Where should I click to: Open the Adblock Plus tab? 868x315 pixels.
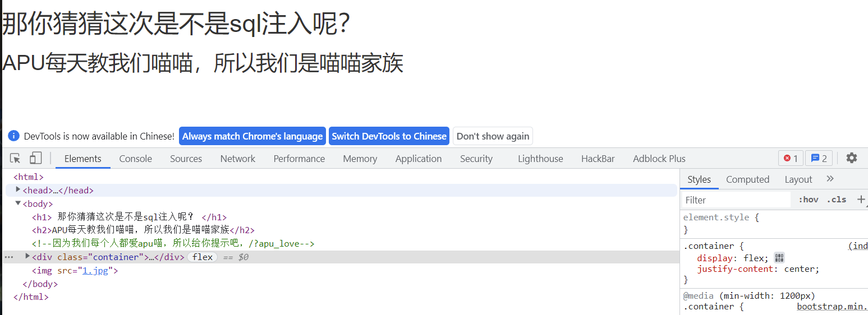[659, 159]
